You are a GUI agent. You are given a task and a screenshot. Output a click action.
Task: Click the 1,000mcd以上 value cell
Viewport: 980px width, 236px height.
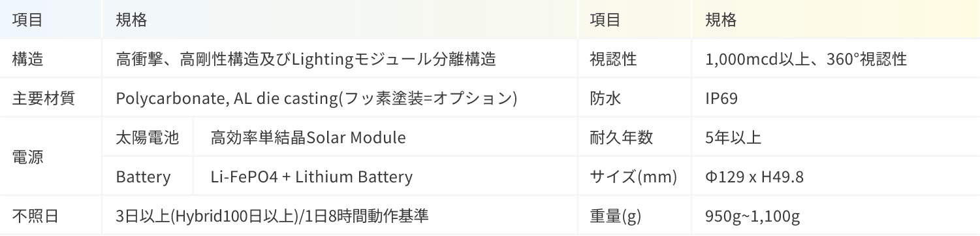pyautogui.click(x=836, y=59)
